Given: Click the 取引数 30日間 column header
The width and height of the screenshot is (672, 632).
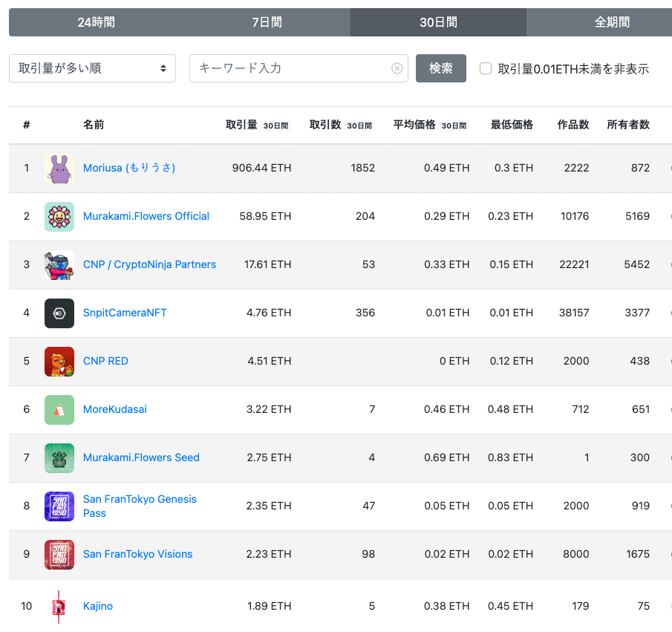Looking at the screenshot, I should [x=342, y=125].
